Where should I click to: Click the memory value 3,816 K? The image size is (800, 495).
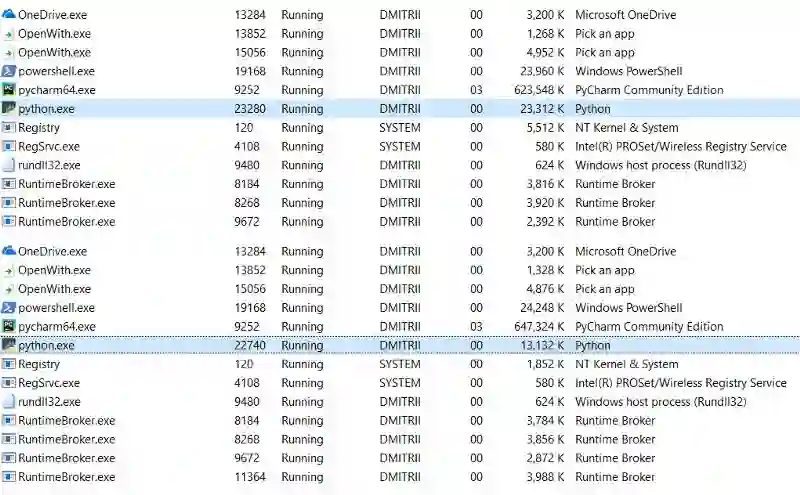tap(545, 184)
